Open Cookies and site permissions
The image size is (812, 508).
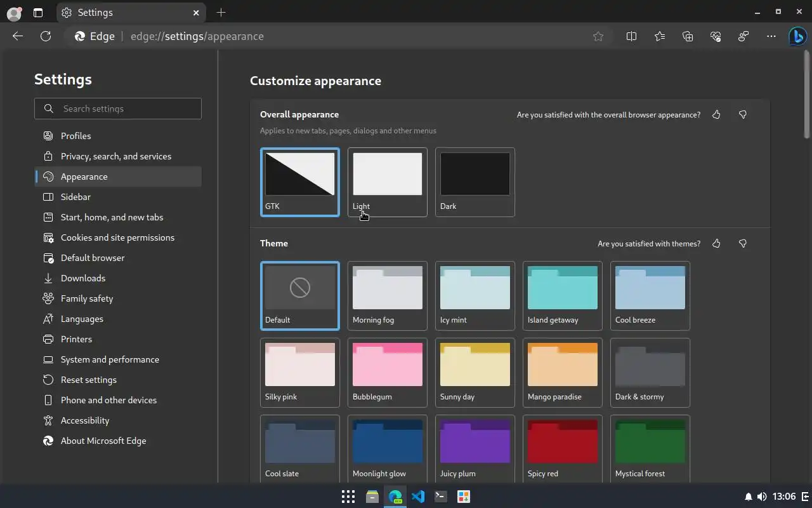[x=118, y=237]
